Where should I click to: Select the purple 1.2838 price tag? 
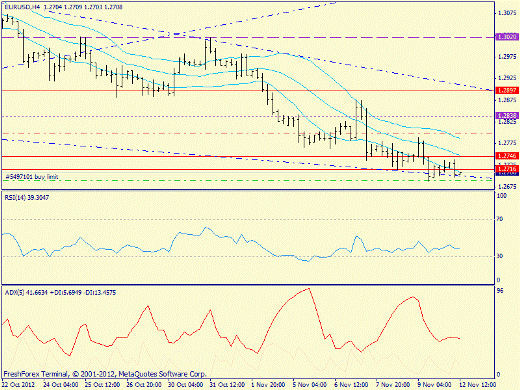[x=507, y=115]
